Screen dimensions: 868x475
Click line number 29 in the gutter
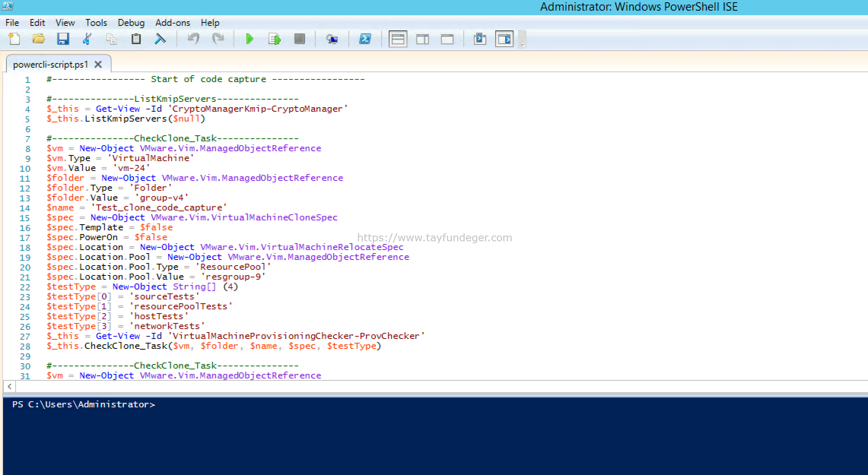(25, 356)
